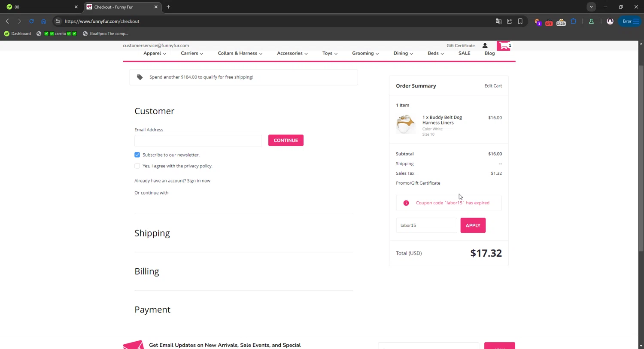Share this page from the address bar
Viewport: 644px width, 349px height.
pos(509,21)
